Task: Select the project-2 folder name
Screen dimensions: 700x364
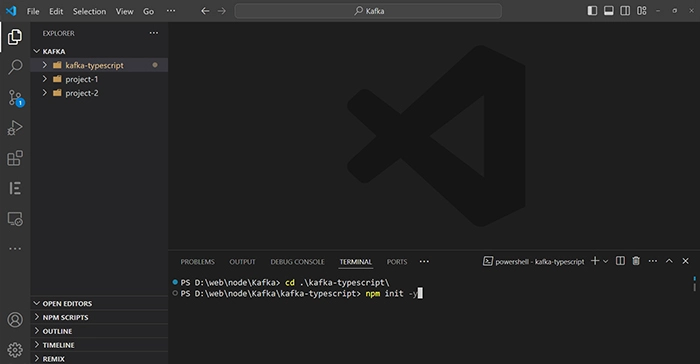Action: (x=82, y=93)
